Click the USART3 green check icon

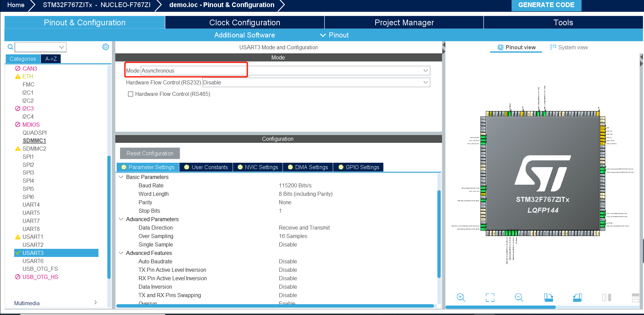(18, 253)
